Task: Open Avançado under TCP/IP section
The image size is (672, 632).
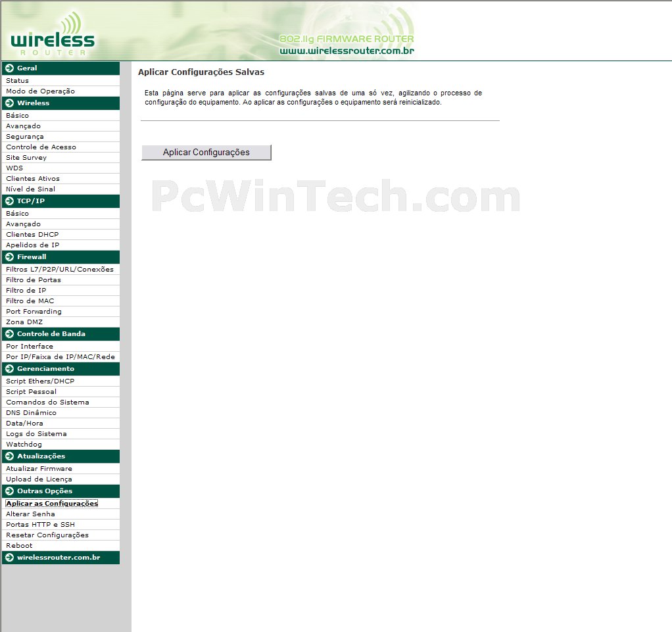Action: point(24,224)
